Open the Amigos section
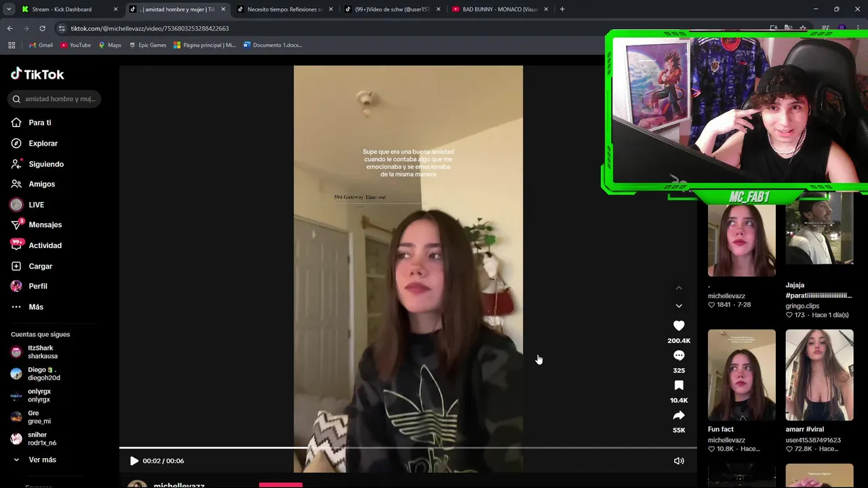Image resolution: width=868 pixels, height=488 pixels. [x=33, y=184]
